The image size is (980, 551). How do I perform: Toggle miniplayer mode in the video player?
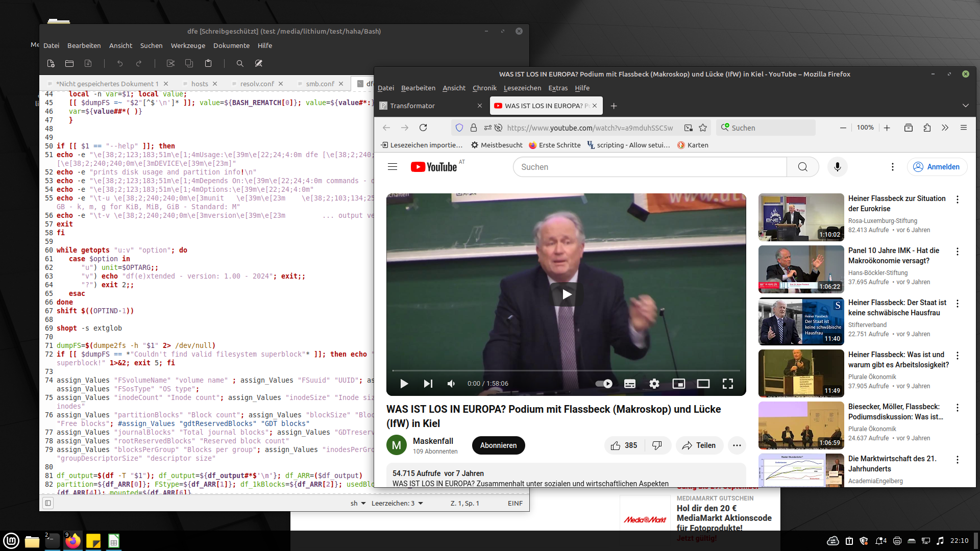[679, 384]
